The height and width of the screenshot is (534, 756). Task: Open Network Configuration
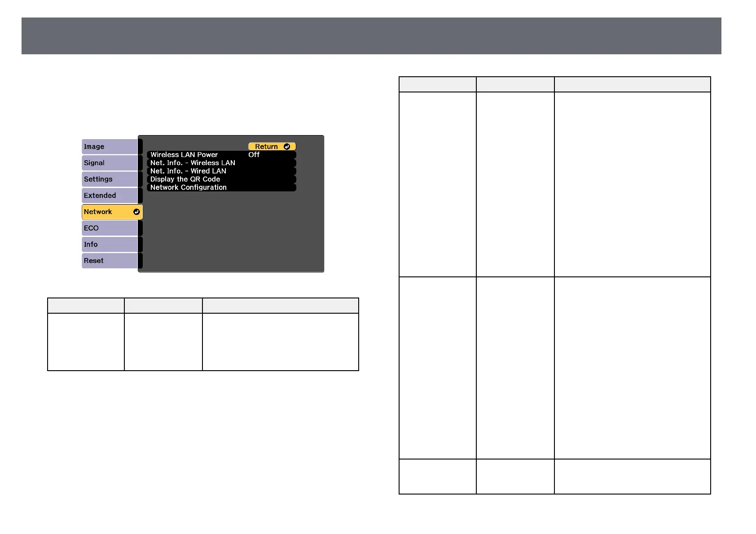click(x=221, y=187)
